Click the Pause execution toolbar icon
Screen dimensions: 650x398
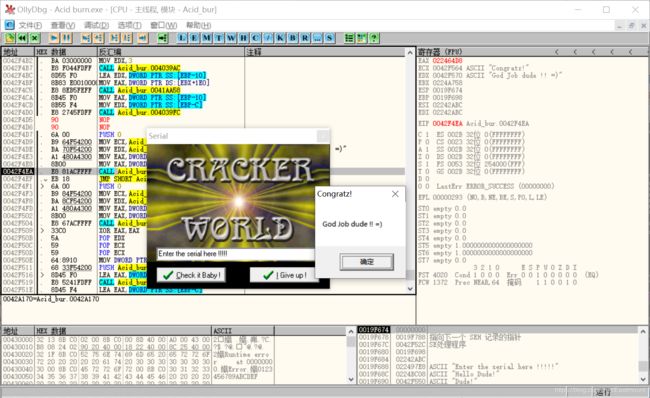[x=67, y=38]
